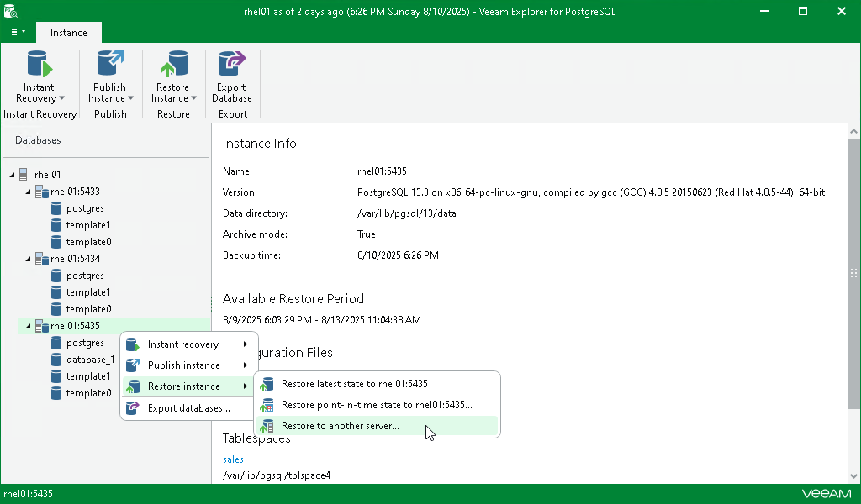Viewport: 861px width, 504px height.
Task: Click the Export Database ribbon icon
Action: pyautogui.click(x=231, y=65)
